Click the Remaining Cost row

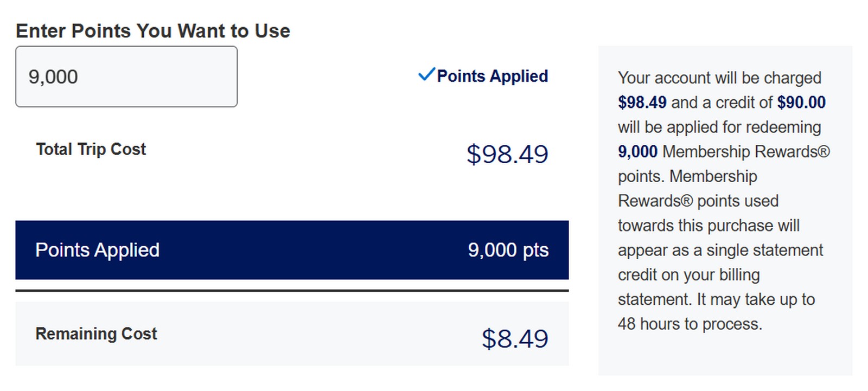coord(293,334)
